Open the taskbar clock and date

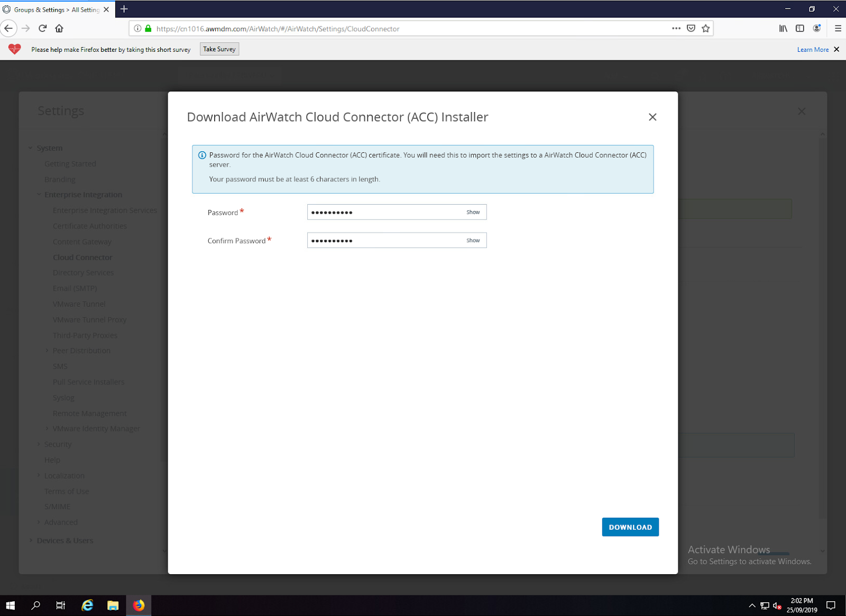pyautogui.click(x=802, y=605)
